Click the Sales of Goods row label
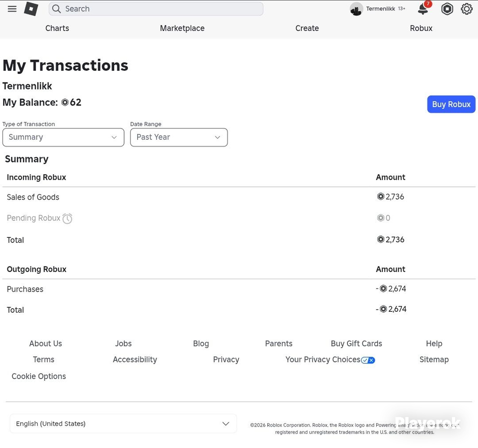This screenshot has height=448, width=478. pyautogui.click(x=33, y=197)
